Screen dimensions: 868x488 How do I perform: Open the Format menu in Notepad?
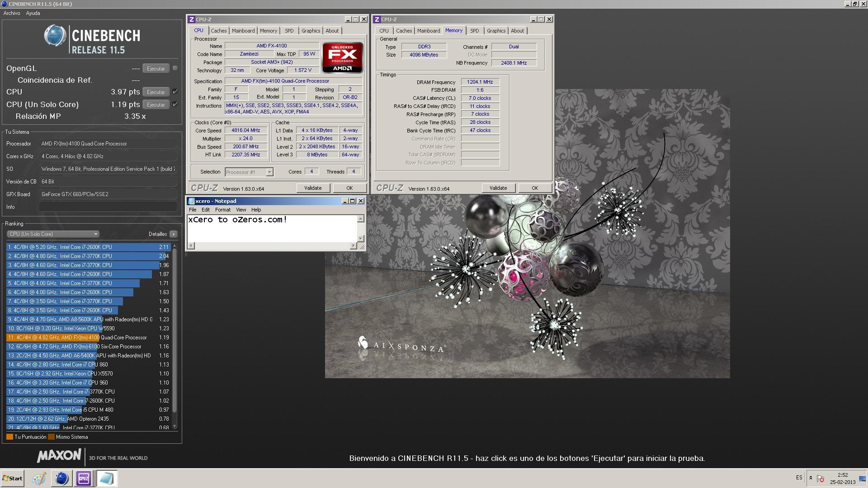[223, 210]
